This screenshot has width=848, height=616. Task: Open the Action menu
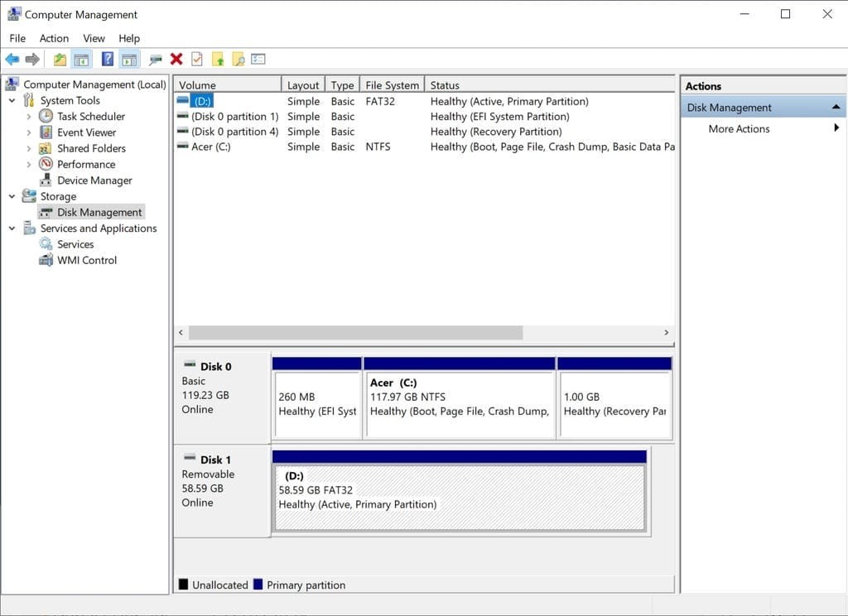point(54,38)
